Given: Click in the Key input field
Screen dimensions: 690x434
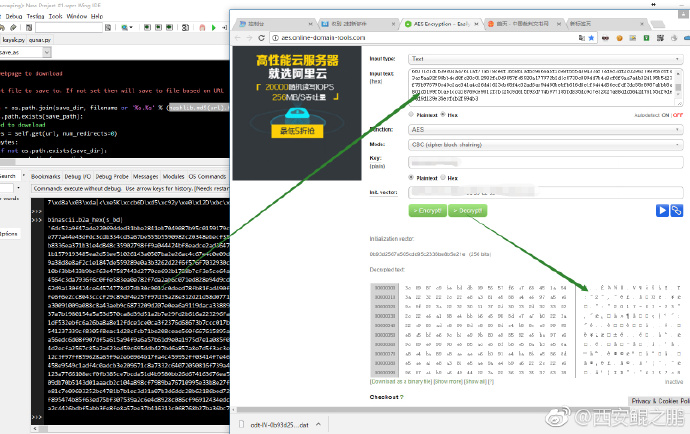Looking at the screenshot, I should [546, 163].
